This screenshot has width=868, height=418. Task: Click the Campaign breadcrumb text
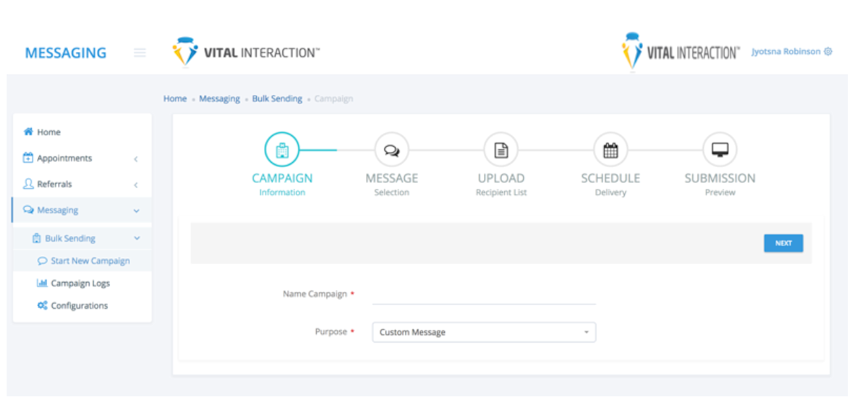[333, 98]
